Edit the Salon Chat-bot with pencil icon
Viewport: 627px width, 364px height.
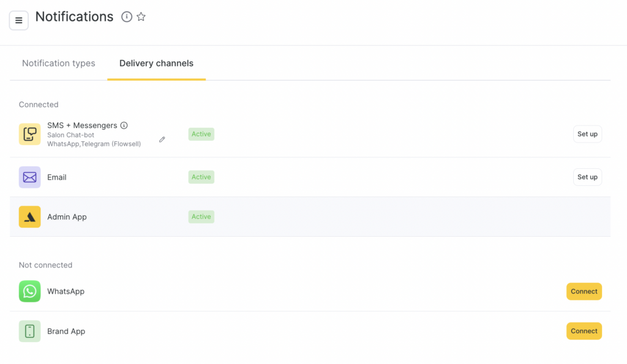[162, 139]
